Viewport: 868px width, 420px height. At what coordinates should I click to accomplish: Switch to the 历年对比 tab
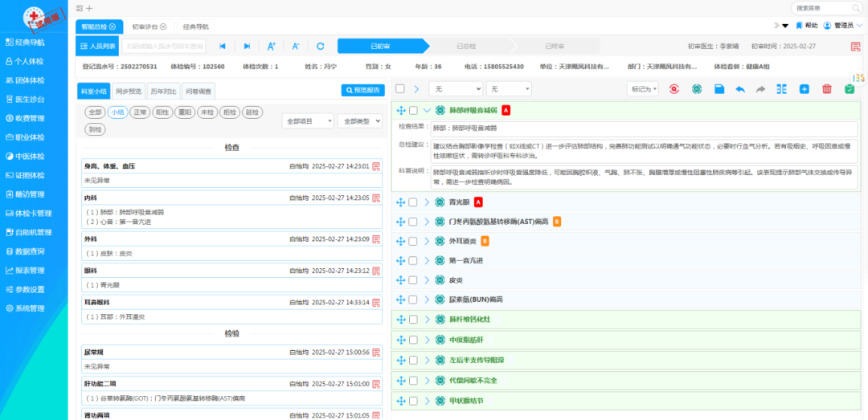(x=166, y=92)
